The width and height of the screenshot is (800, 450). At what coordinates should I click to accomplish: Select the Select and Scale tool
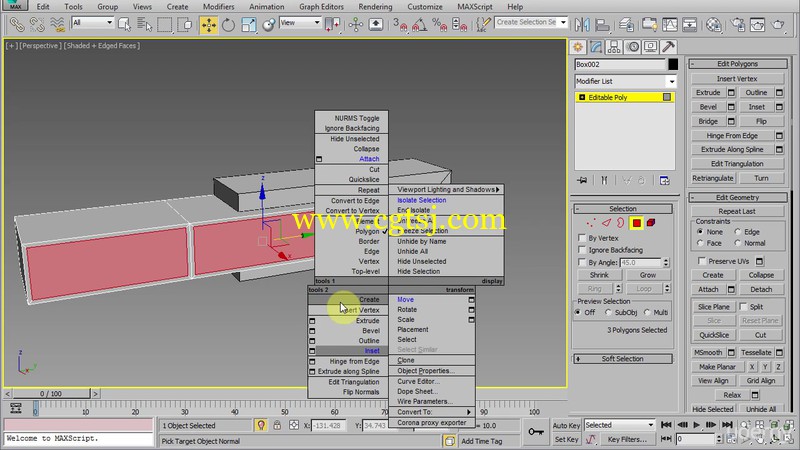[248, 24]
